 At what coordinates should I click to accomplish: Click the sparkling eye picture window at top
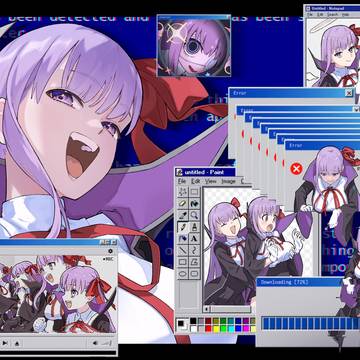194,47
